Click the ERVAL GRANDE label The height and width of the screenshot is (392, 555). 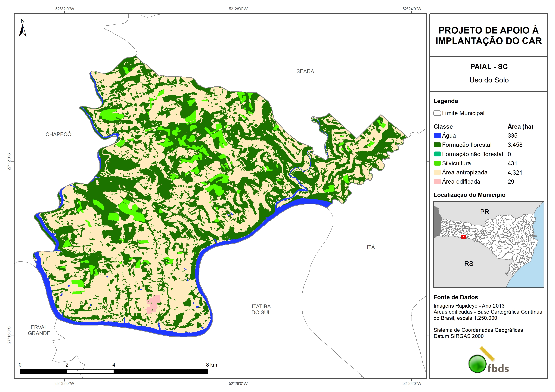(39, 330)
